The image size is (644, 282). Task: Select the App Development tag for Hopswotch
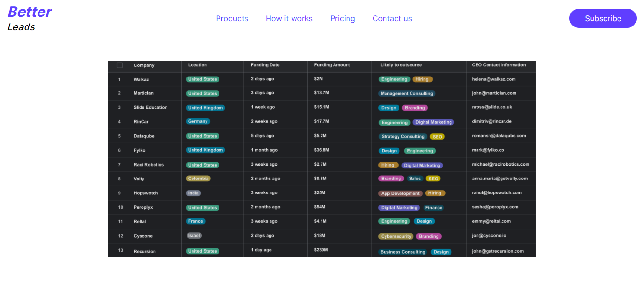(400, 193)
